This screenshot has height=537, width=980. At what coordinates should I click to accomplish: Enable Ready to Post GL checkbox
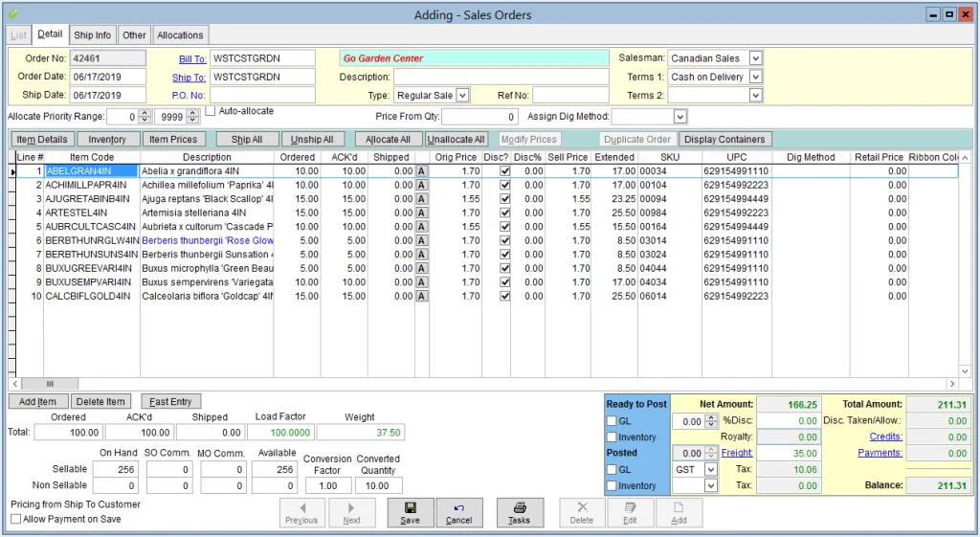[612, 421]
